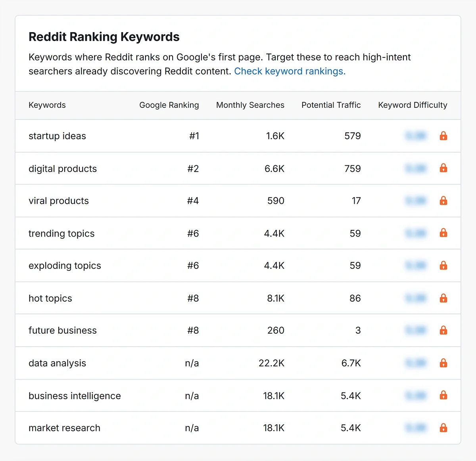The image size is (476, 461).
Task: Unlock keyword difficulty for data analysis
Action: coord(443,363)
